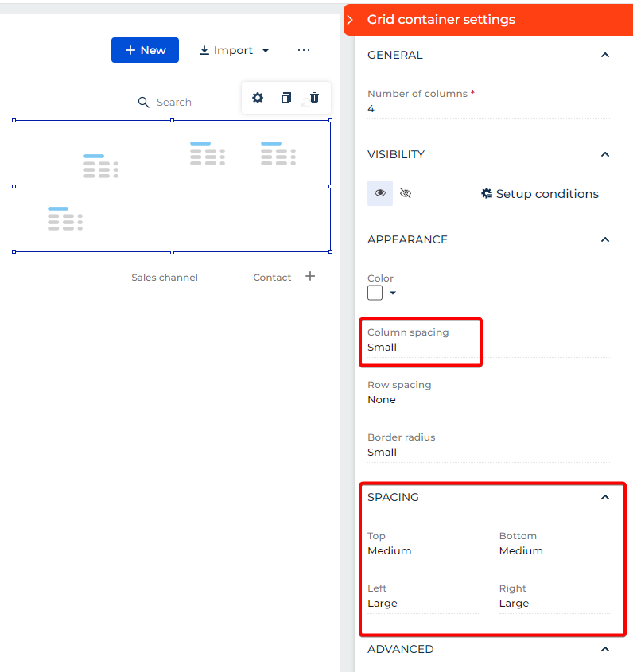Collapse the ADVANCED section
Viewport: 633px width, 672px height.
(x=604, y=649)
